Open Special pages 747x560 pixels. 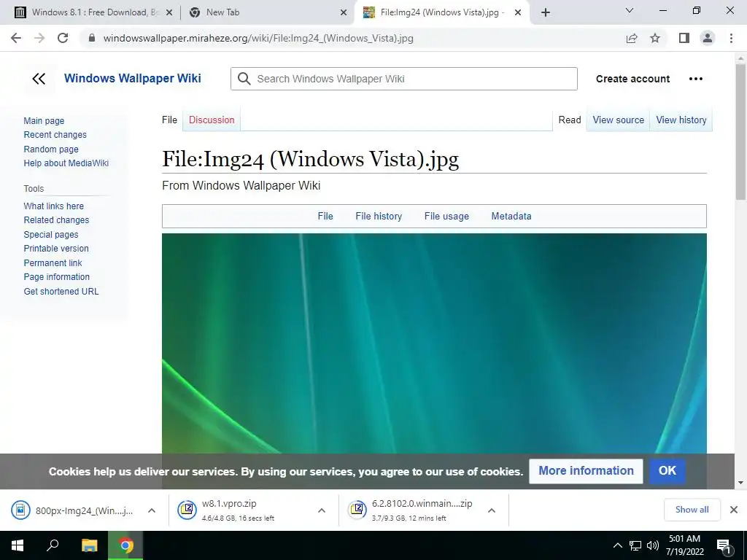click(51, 234)
